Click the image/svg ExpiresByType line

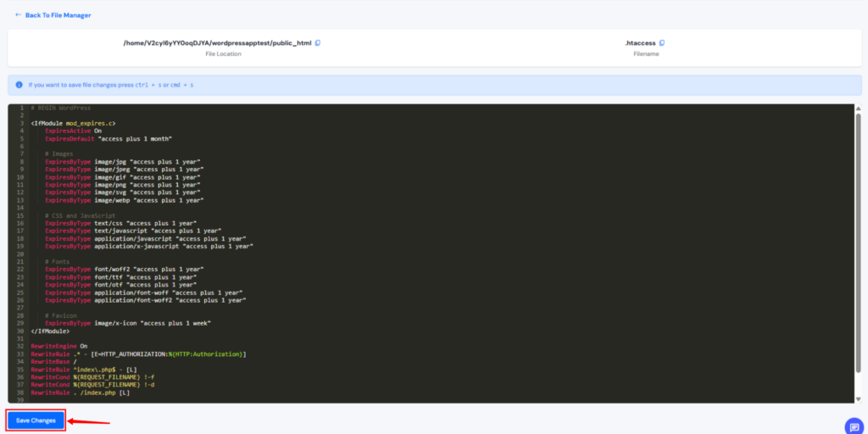(x=122, y=192)
